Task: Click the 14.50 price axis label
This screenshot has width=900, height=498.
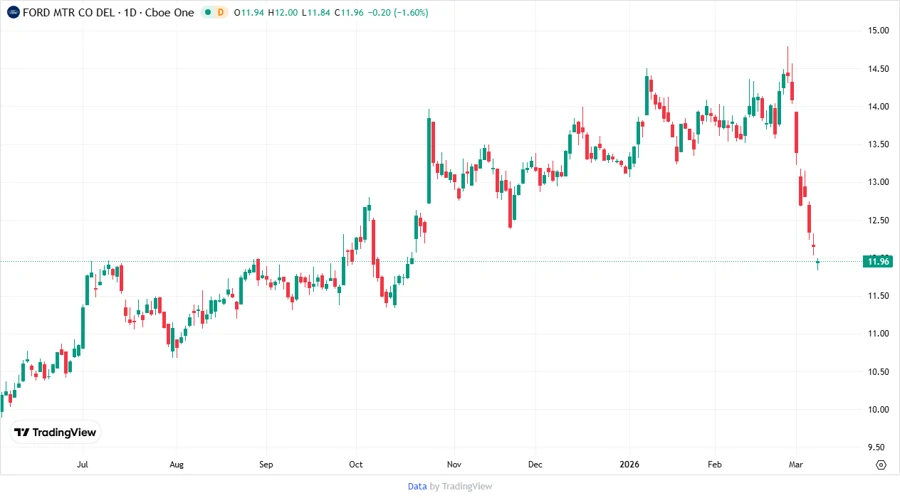Action: (x=878, y=68)
